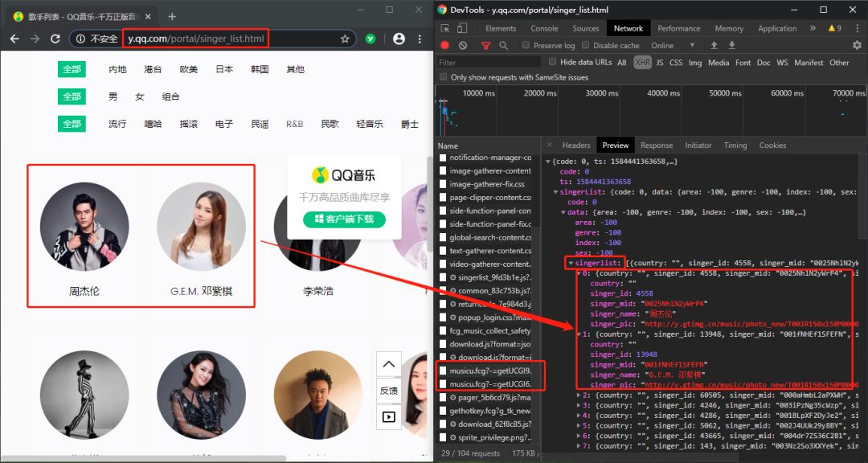Filter singers by 组合 type

pos(170,96)
